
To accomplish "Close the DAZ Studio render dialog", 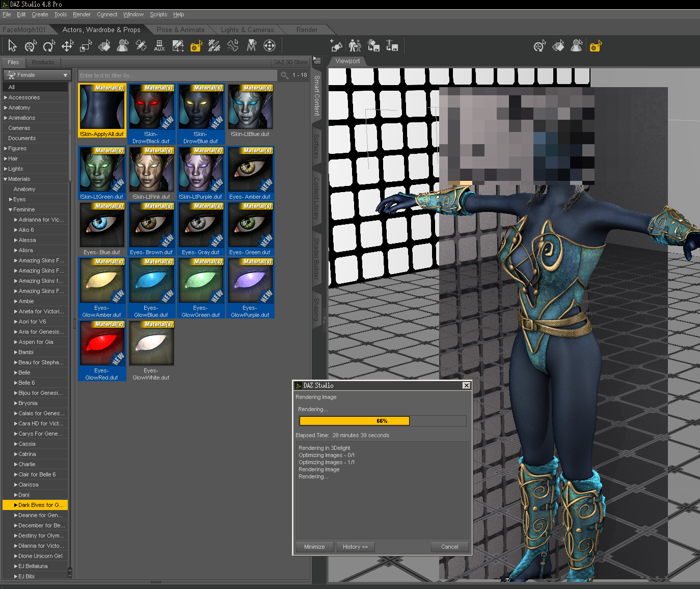I will tap(466, 385).
